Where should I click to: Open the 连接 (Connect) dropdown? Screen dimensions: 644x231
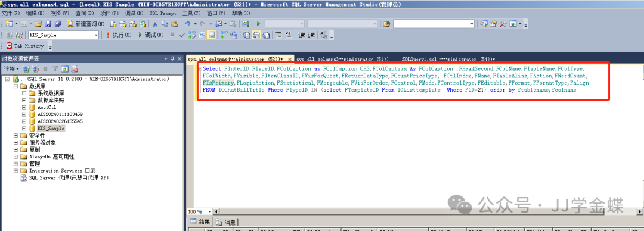[11, 68]
